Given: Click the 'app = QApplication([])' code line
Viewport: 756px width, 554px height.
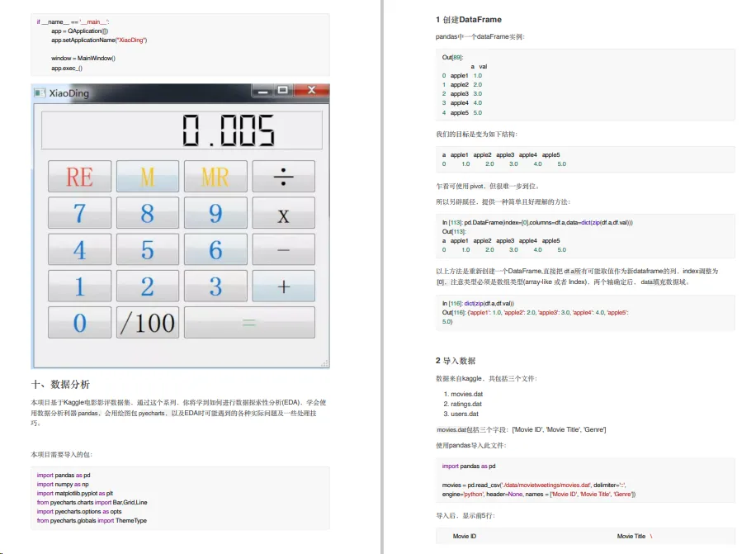Looking at the screenshot, I should click(x=80, y=31).
